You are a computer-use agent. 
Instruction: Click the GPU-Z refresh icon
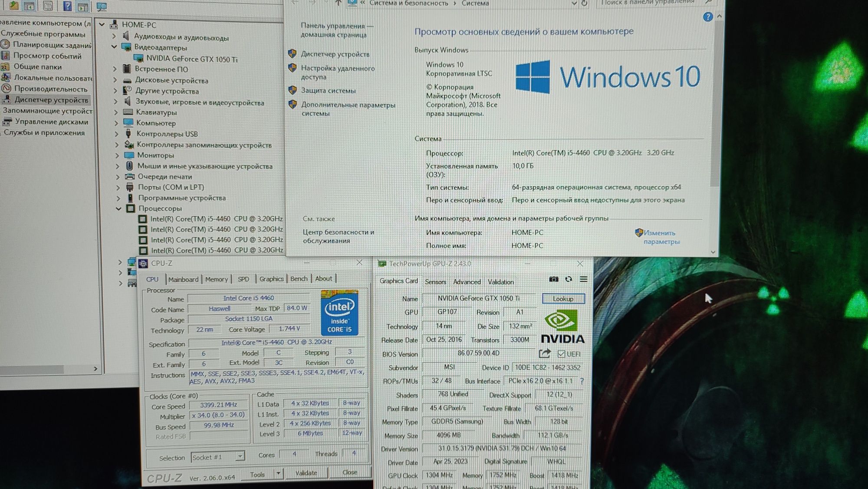(569, 279)
